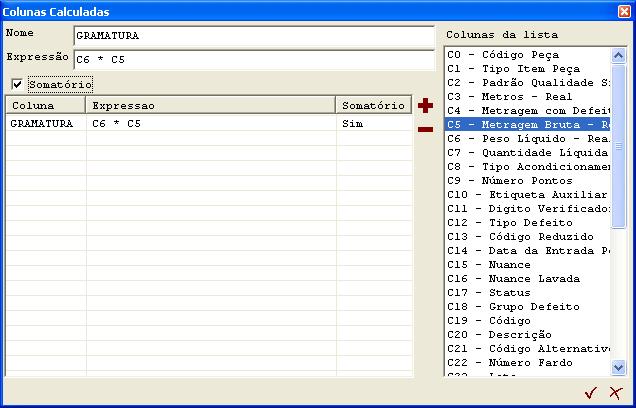Image resolution: width=636 pixels, height=408 pixels.
Task: Click the Expressao column header
Action: pyautogui.click(x=210, y=105)
